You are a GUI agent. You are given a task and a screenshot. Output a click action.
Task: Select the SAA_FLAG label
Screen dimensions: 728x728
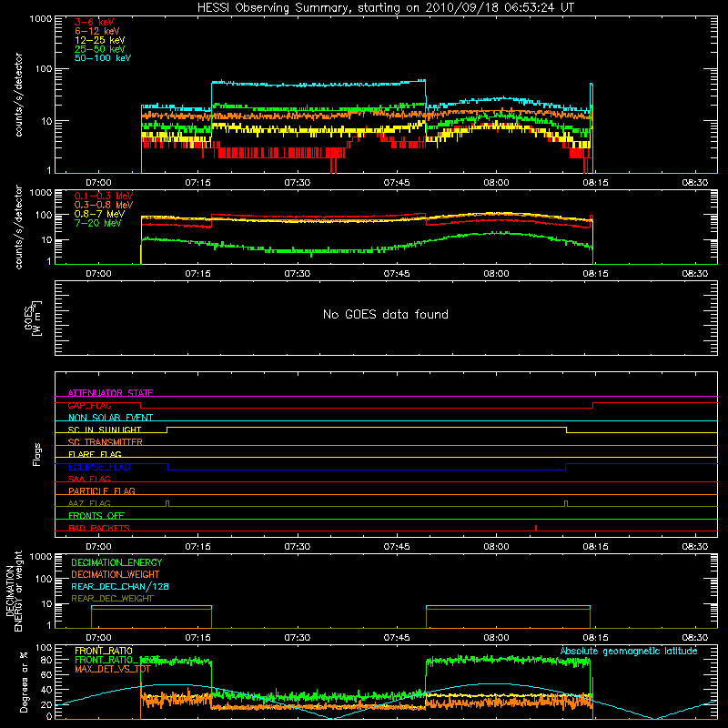(89, 479)
